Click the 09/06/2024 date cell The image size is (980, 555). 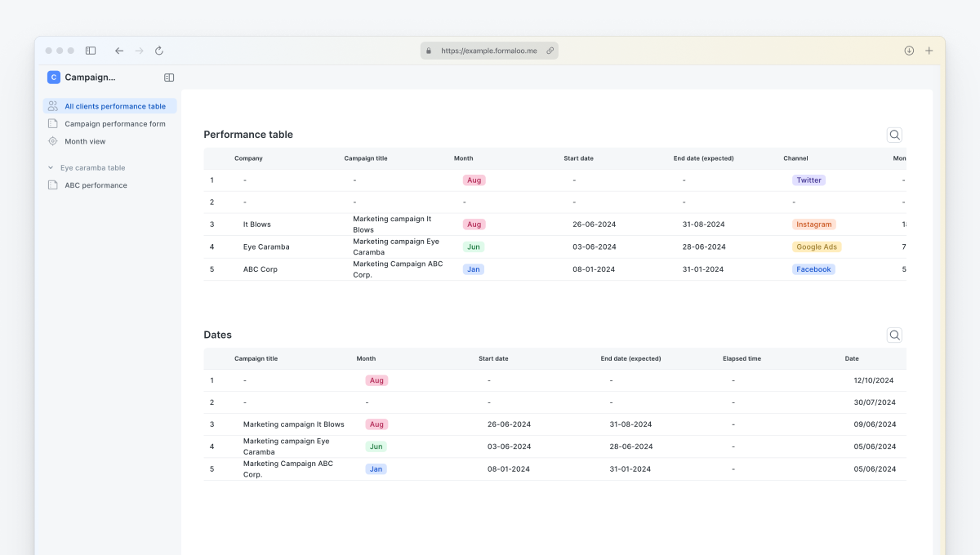pyautogui.click(x=875, y=424)
